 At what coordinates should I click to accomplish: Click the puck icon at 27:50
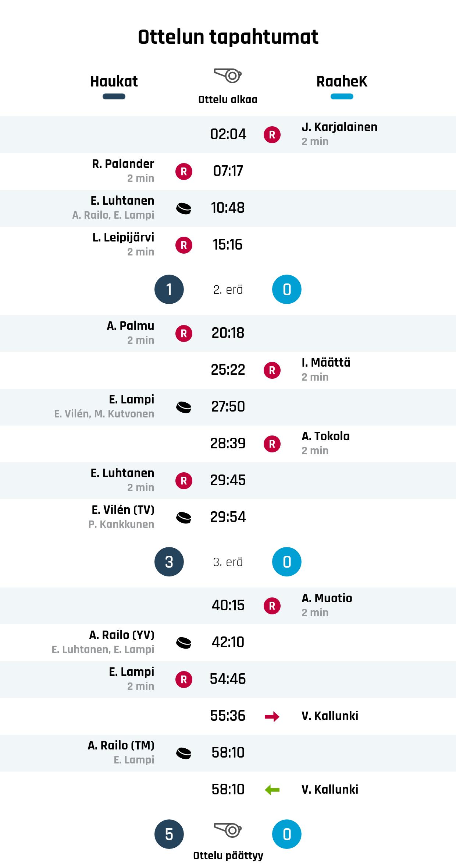pos(184,407)
